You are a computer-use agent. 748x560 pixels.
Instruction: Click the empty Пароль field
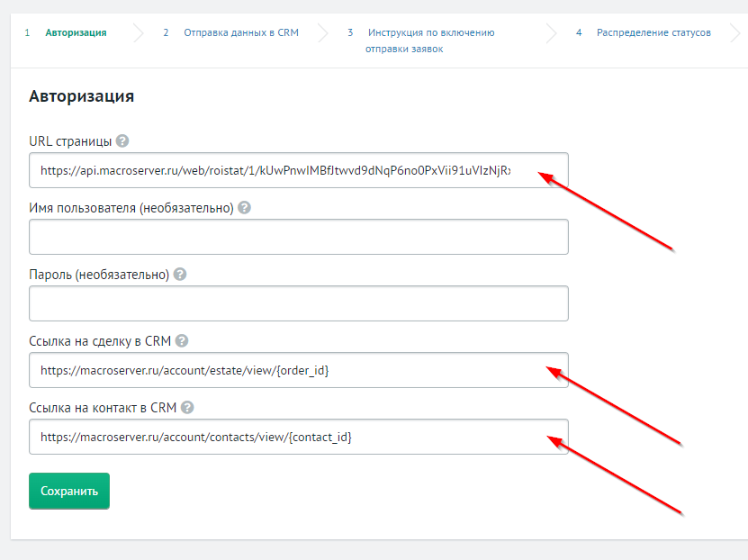click(x=298, y=303)
